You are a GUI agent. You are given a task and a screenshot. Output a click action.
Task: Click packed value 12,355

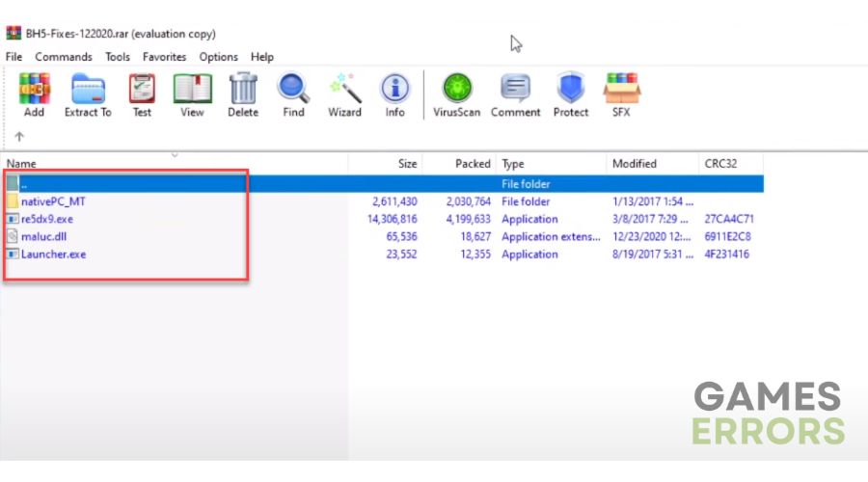475,254
